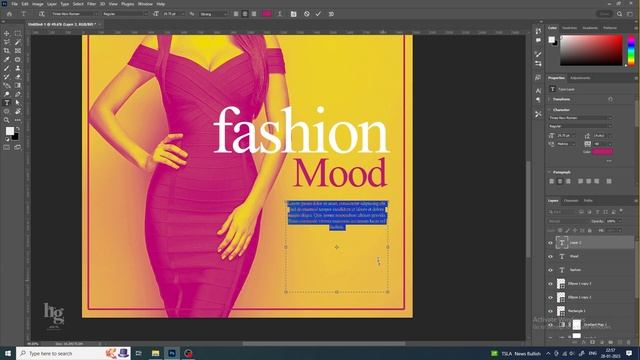Click the font size field in options bar
Image resolution: width=640 pixels, height=360 pixels.
tap(170, 14)
